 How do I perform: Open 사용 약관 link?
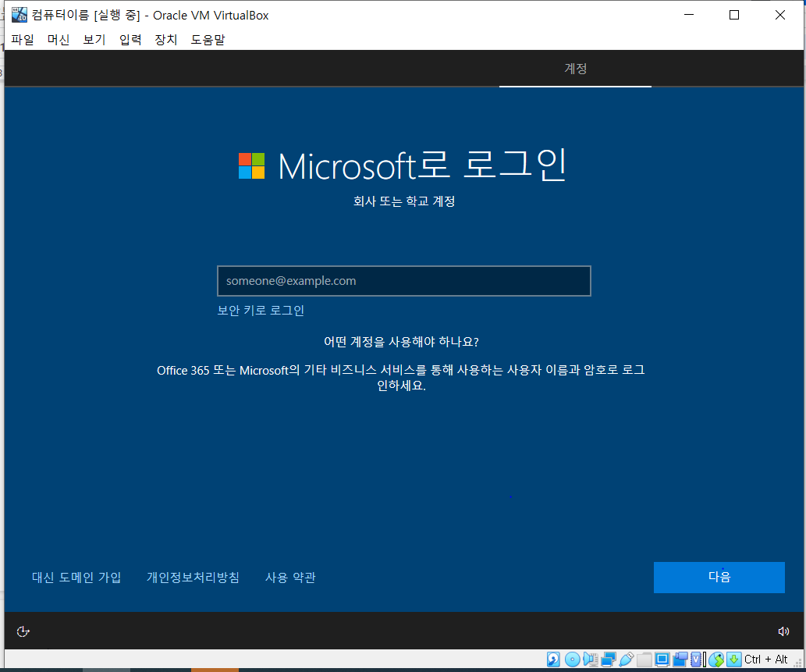pyautogui.click(x=290, y=578)
